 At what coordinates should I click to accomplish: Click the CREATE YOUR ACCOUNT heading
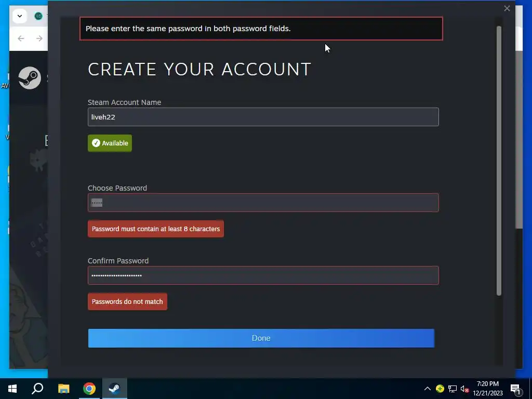pyautogui.click(x=199, y=69)
